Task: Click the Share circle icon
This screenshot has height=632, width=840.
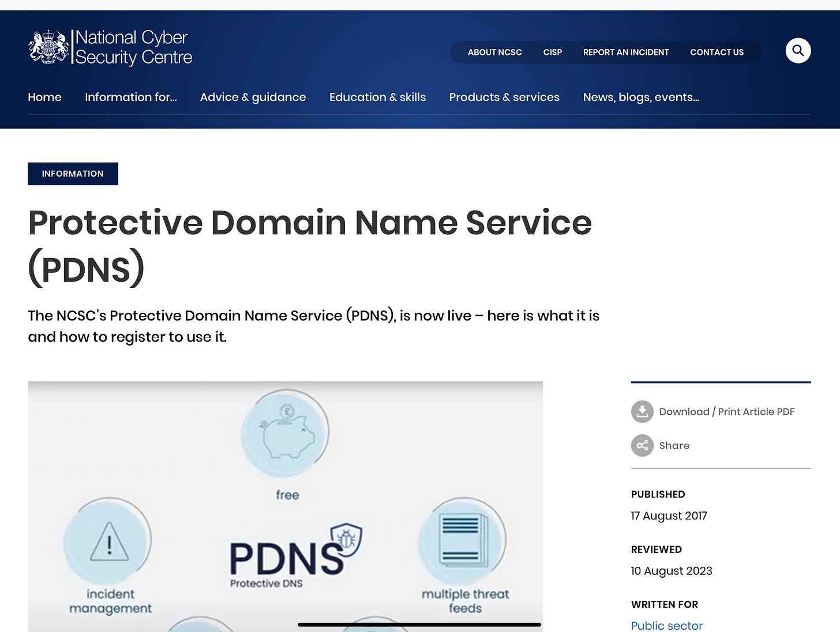Action: pyautogui.click(x=642, y=446)
